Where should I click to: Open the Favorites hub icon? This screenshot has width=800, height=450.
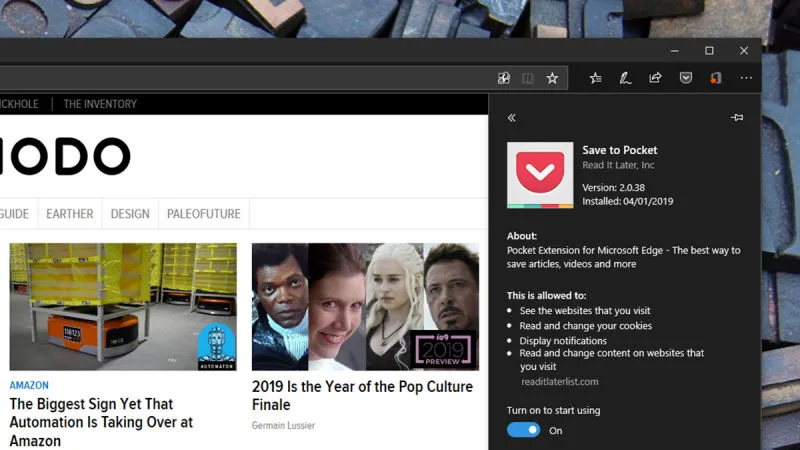point(596,78)
